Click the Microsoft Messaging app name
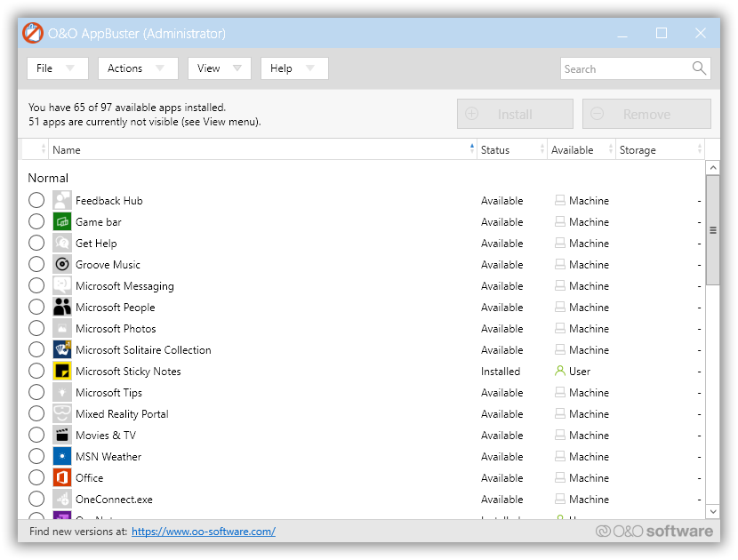Viewport: 738px width, 560px height. (x=124, y=286)
